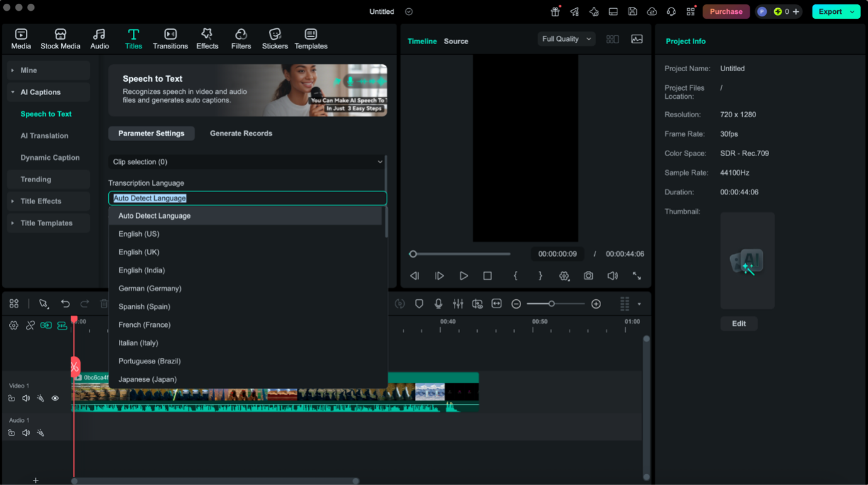Lock the Video 1 track

[11, 397]
